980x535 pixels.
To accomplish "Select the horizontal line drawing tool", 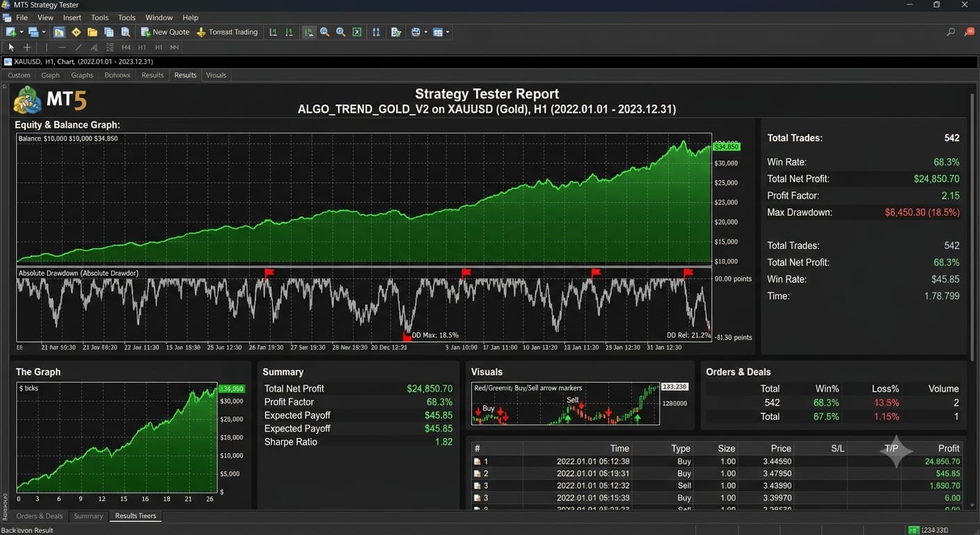I will [62, 47].
